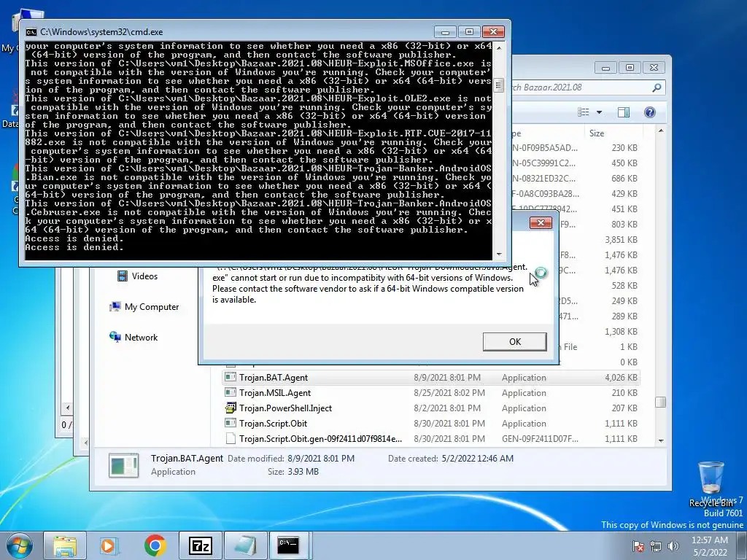Image resolution: width=747 pixels, height=560 pixels.
Task: Open 7-Zip from the taskbar
Action: pyautogui.click(x=200, y=545)
